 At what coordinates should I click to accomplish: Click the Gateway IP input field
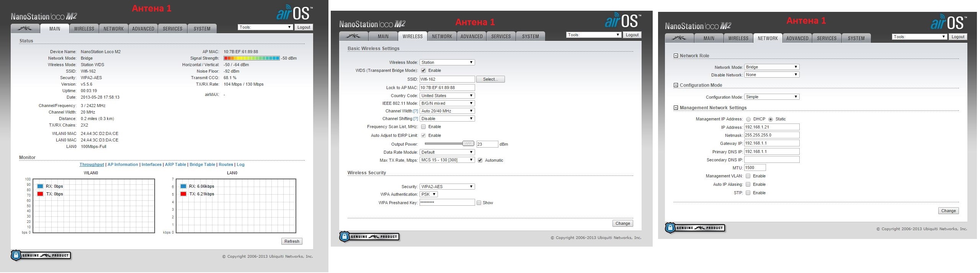pyautogui.click(x=771, y=143)
